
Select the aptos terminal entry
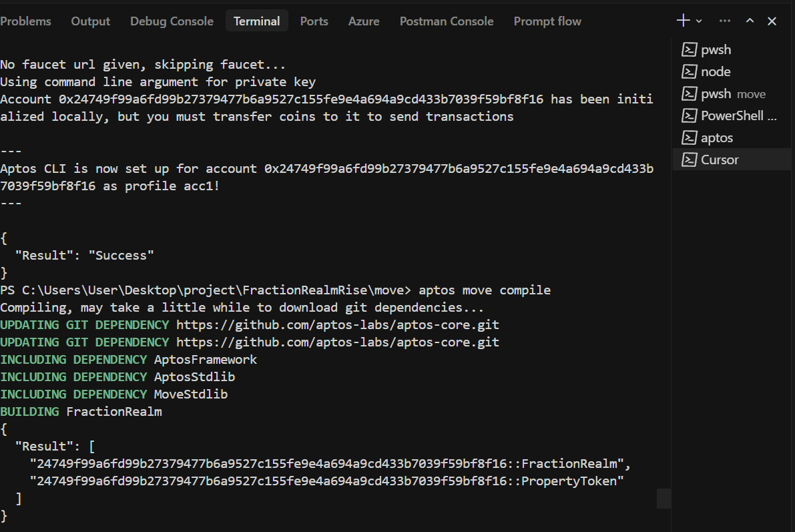(732, 138)
